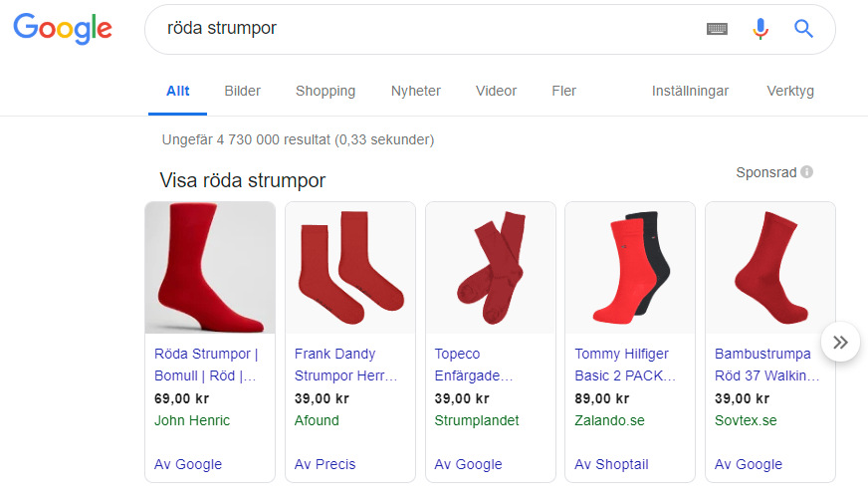Go to Google homepage via logo
Image resolution: width=868 pixels, height=497 pixels.
[63, 29]
